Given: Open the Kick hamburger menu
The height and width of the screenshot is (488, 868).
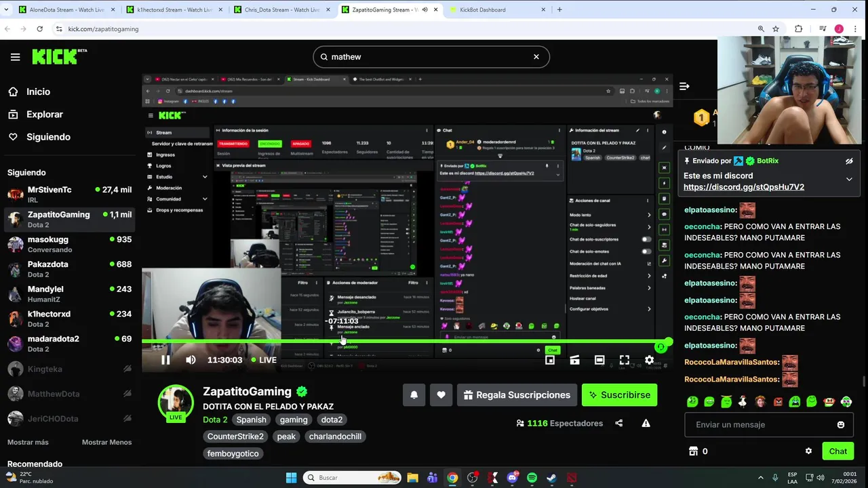Looking at the screenshot, I should coord(15,57).
